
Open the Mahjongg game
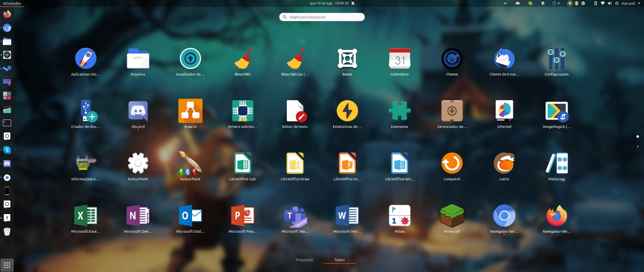click(x=556, y=163)
